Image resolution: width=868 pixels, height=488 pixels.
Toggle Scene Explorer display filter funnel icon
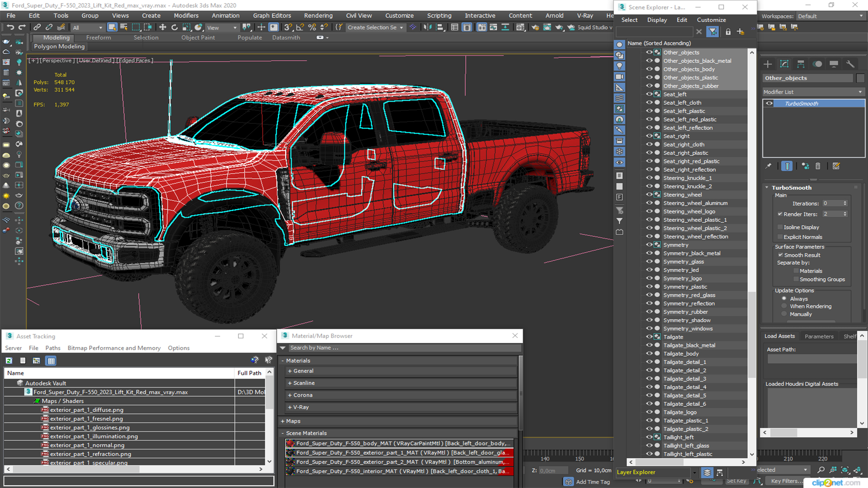[713, 32]
